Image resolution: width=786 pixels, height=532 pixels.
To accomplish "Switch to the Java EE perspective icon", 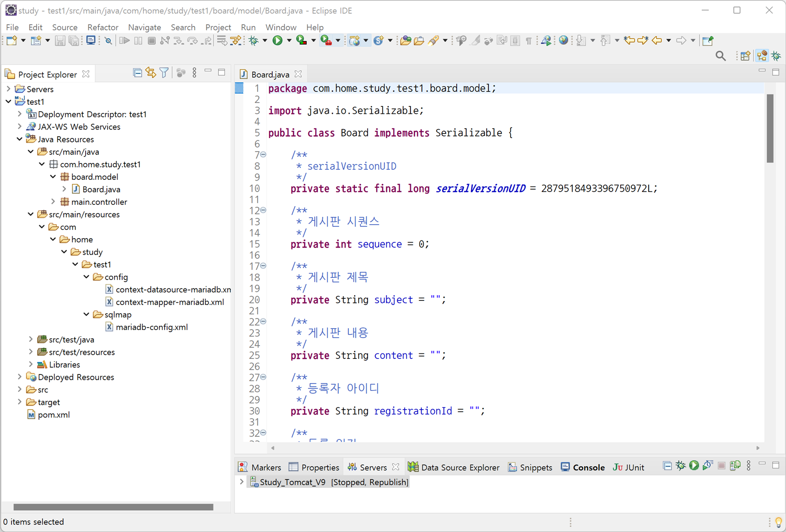I will point(762,56).
